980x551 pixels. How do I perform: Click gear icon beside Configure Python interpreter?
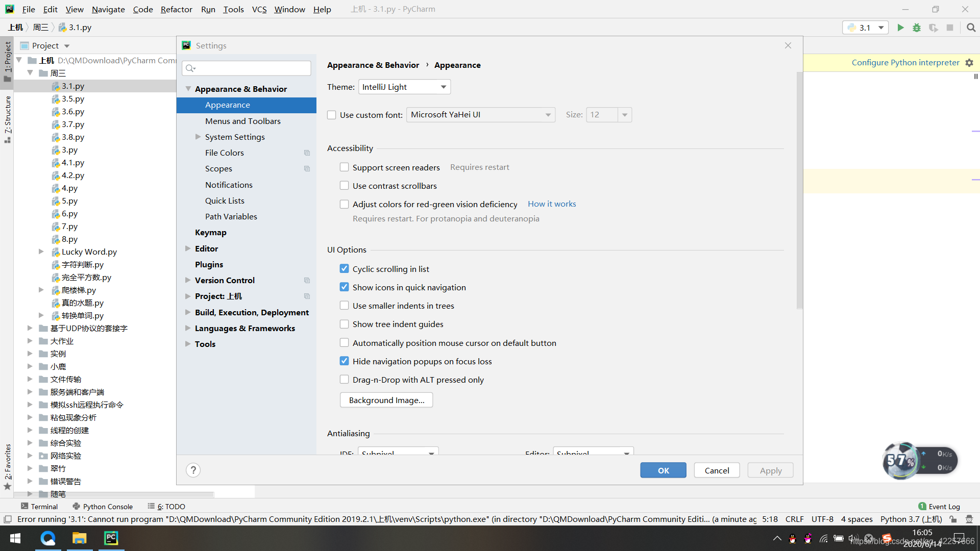969,62
